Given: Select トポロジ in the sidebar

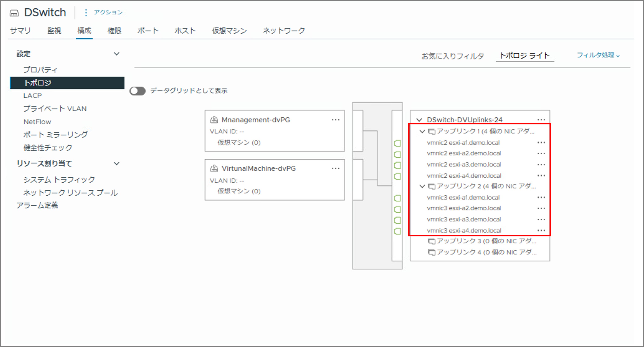Looking at the screenshot, I should pyautogui.click(x=67, y=83).
